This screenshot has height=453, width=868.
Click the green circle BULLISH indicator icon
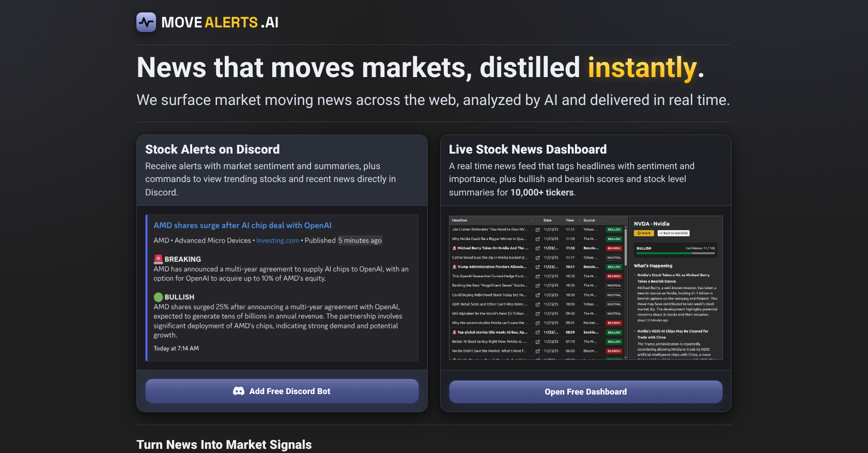tap(159, 297)
